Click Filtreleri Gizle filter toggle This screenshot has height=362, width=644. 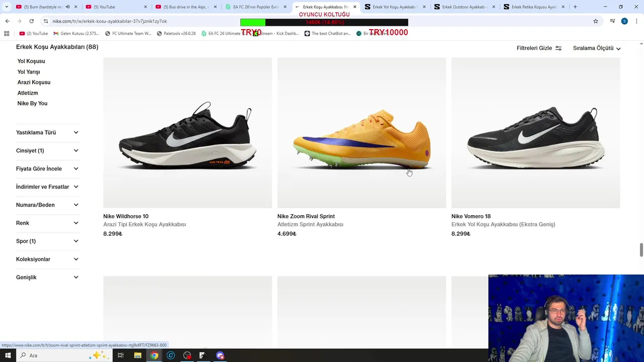pyautogui.click(x=539, y=48)
